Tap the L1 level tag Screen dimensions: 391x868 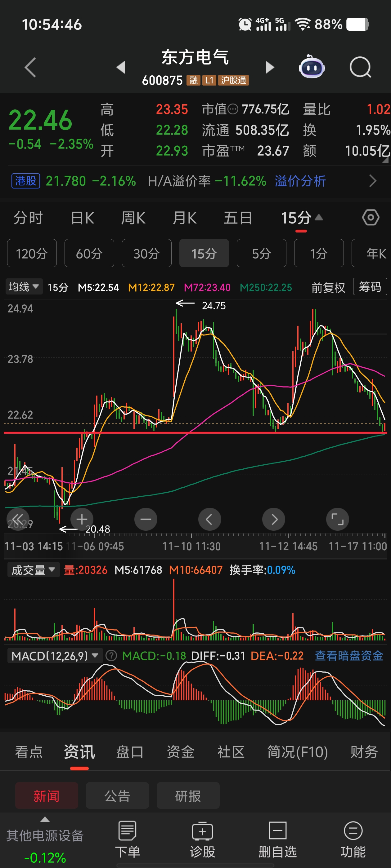(209, 80)
